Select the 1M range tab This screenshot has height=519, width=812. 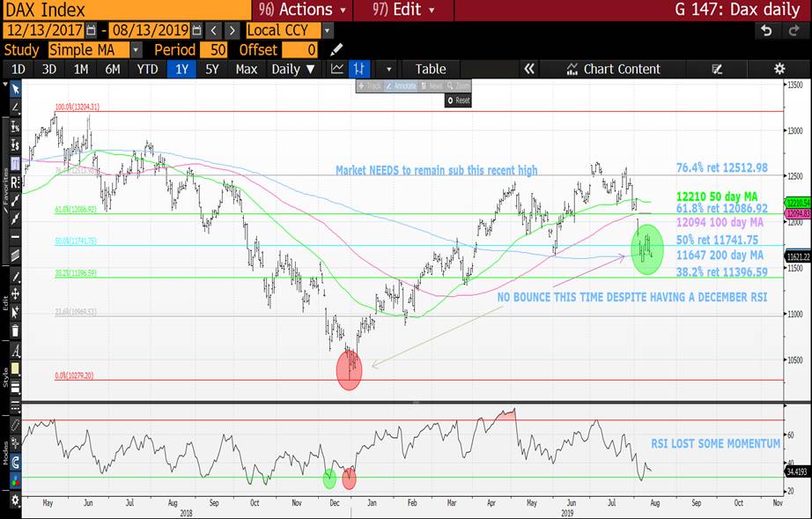[x=81, y=69]
